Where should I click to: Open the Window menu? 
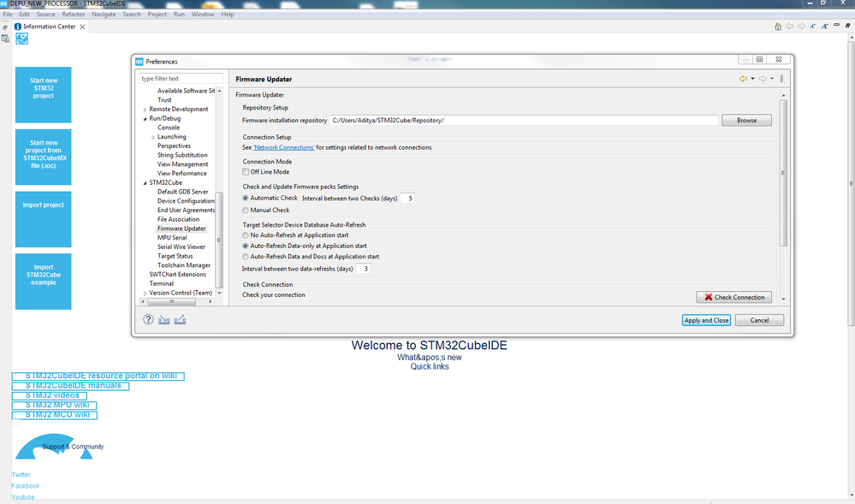pos(203,15)
